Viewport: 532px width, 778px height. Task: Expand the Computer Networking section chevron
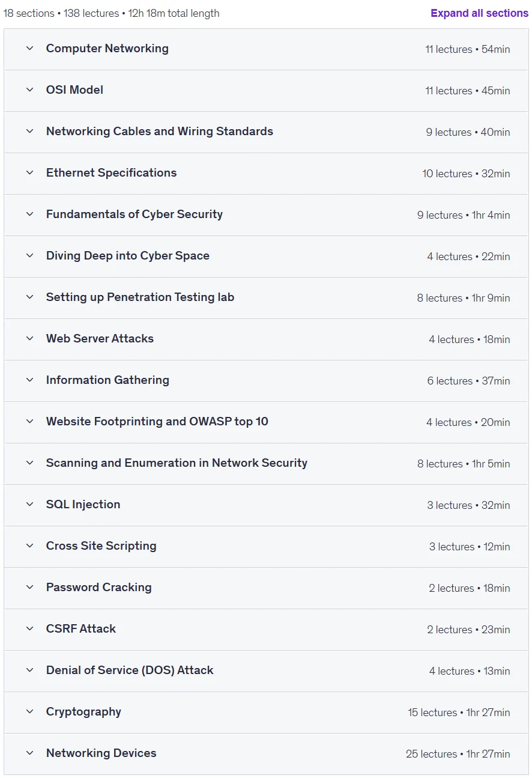pyautogui.click(x=29, y=49)
